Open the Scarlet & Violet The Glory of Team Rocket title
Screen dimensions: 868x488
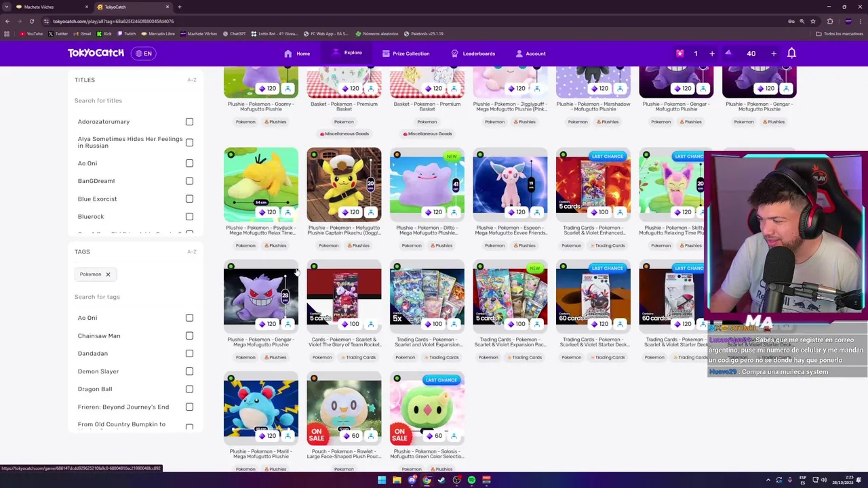(344, 342)
